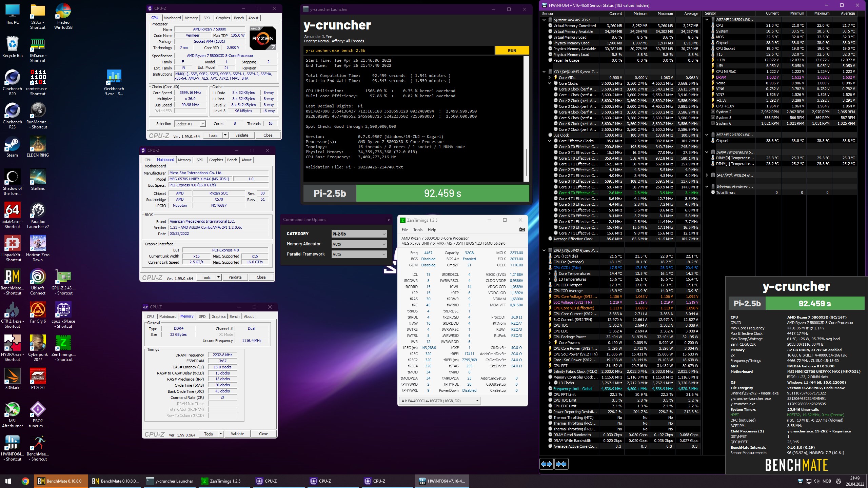Open the y-cruncher CATEGORY dropdown showing Pi-2.5b
The height and width of the screenshot is (488, 868).
click(x=359, y=234)
